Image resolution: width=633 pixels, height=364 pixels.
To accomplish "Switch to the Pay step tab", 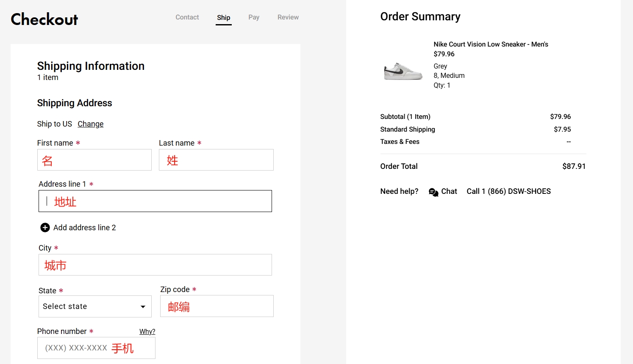I will tap(253, 17).
